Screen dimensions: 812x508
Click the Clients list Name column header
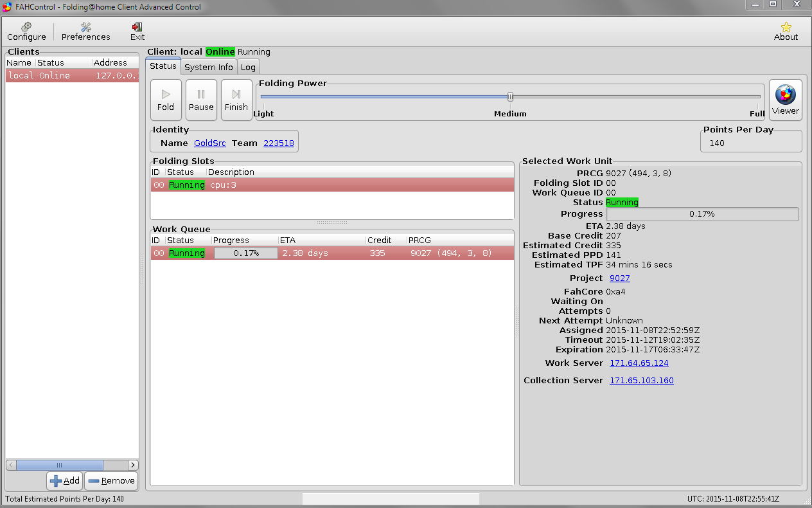point(20,62)
